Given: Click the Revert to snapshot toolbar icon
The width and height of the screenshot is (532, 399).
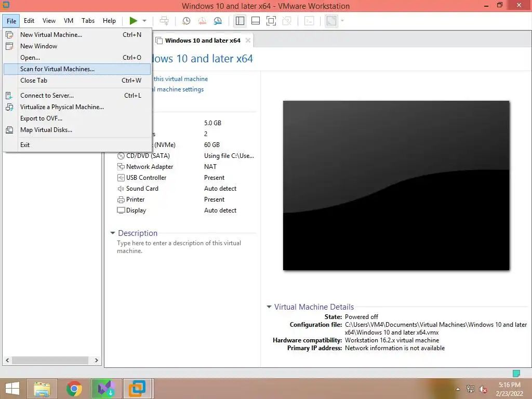Looking at the screenshot, I should pos(202,21).
